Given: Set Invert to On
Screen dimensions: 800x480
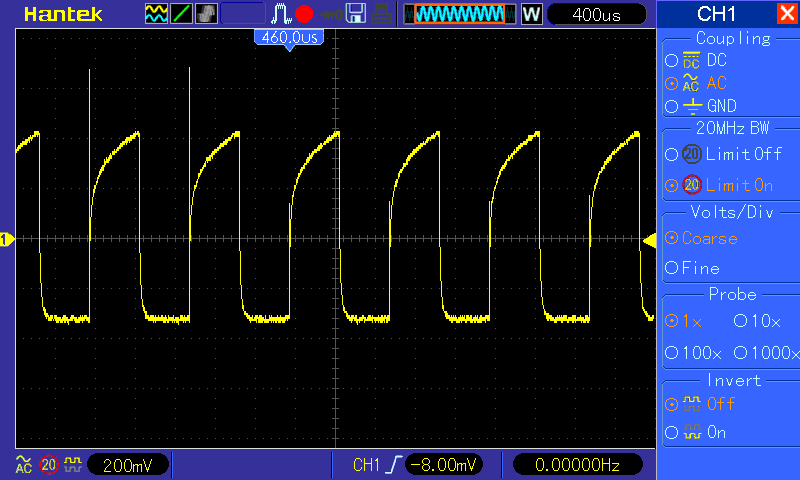Looking at the screenshot, I should pos(695,433).
